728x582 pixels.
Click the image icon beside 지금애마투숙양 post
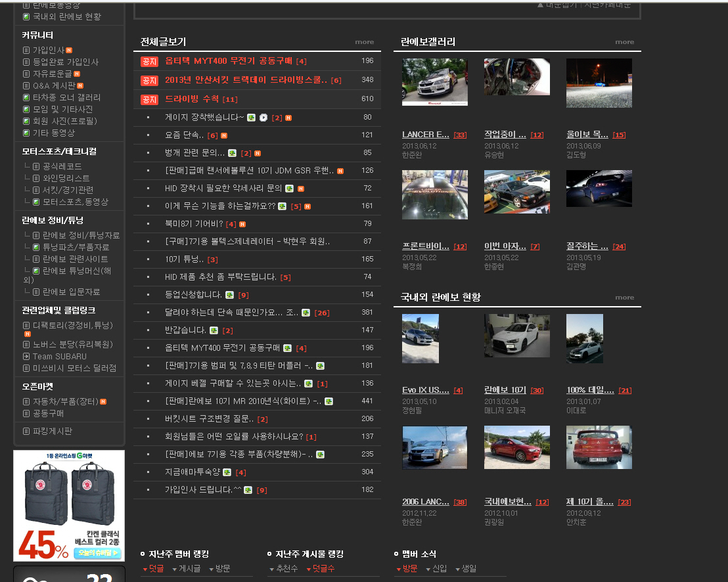click(227, 472)
